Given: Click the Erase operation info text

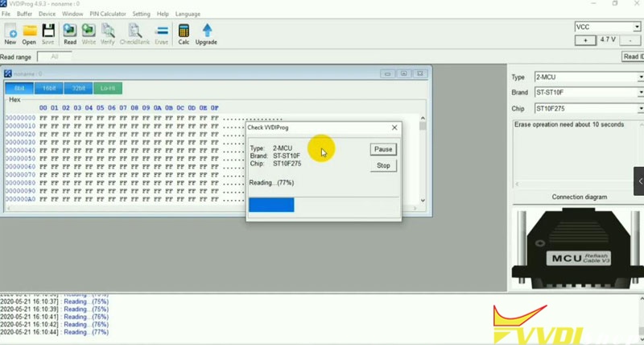Looking at the screenshot, I should click(x=569, y=124).
